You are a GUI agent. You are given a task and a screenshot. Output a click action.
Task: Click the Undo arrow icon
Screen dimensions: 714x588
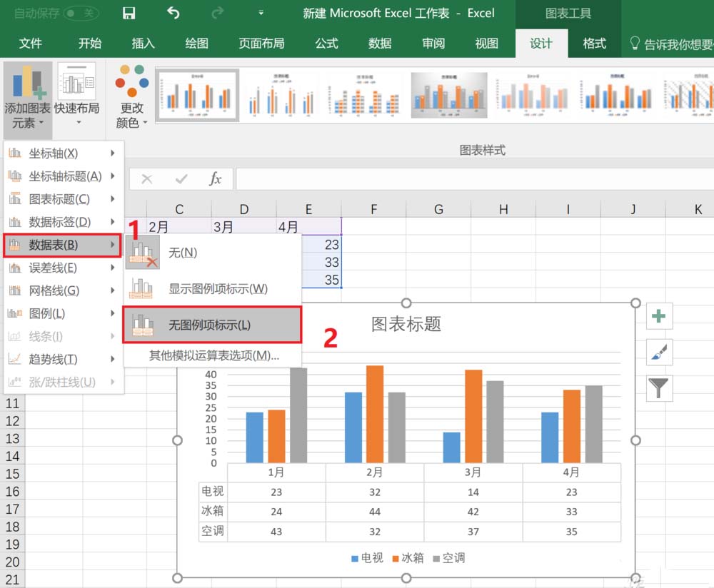click(173, 13)
